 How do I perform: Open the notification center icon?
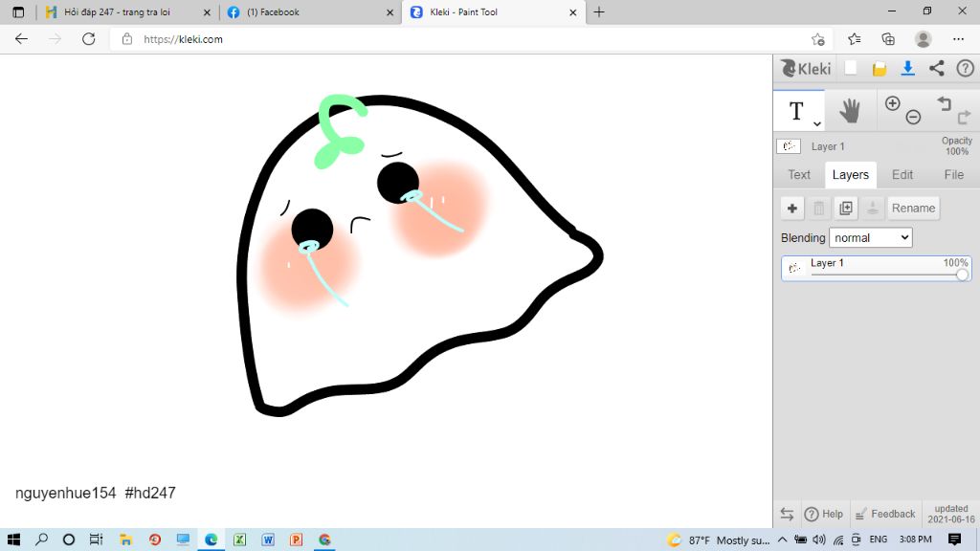(954, 540)
